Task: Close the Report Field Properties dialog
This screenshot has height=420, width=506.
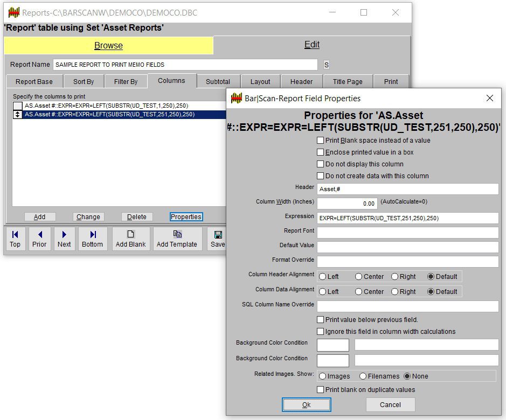Action: (489, 98)
